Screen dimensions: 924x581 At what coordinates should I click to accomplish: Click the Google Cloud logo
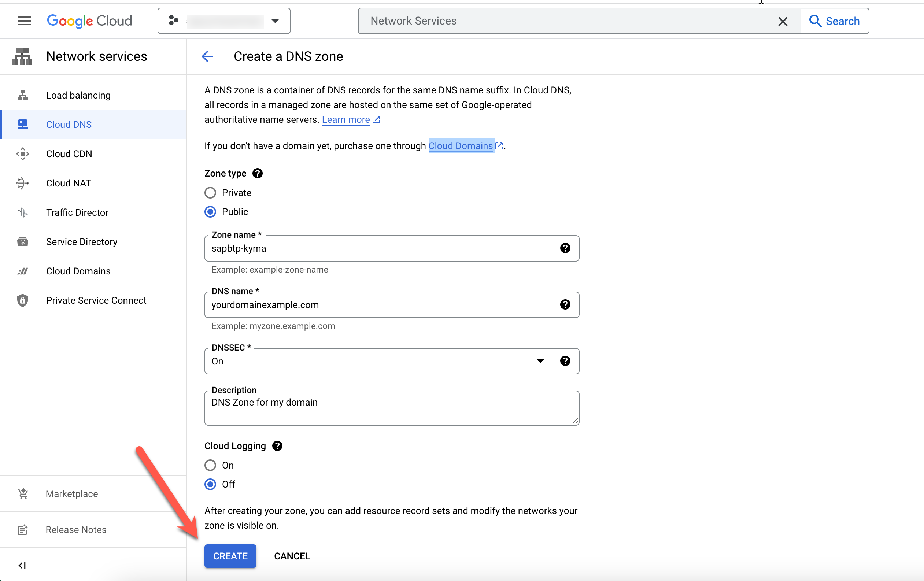(x=89, y=21)
